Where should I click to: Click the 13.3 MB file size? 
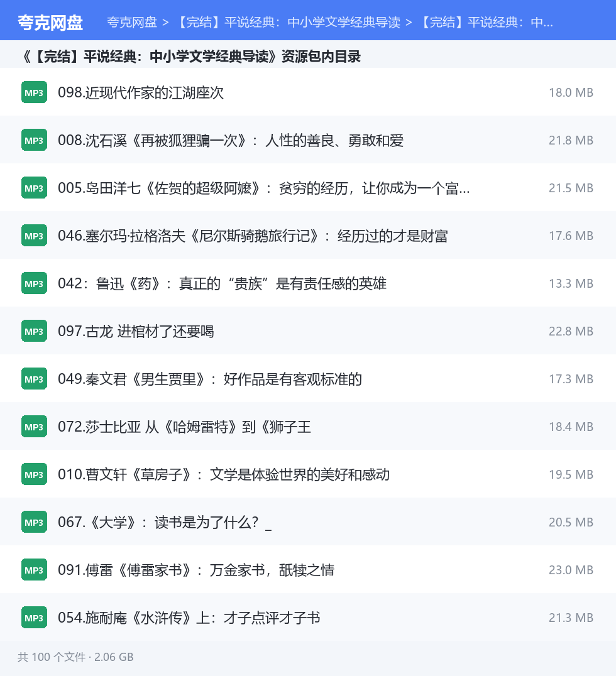[571, 283]
